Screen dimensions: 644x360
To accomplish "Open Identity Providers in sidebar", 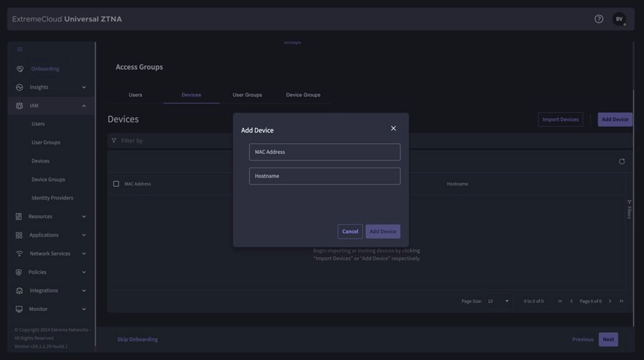I will tap(52, 198).
